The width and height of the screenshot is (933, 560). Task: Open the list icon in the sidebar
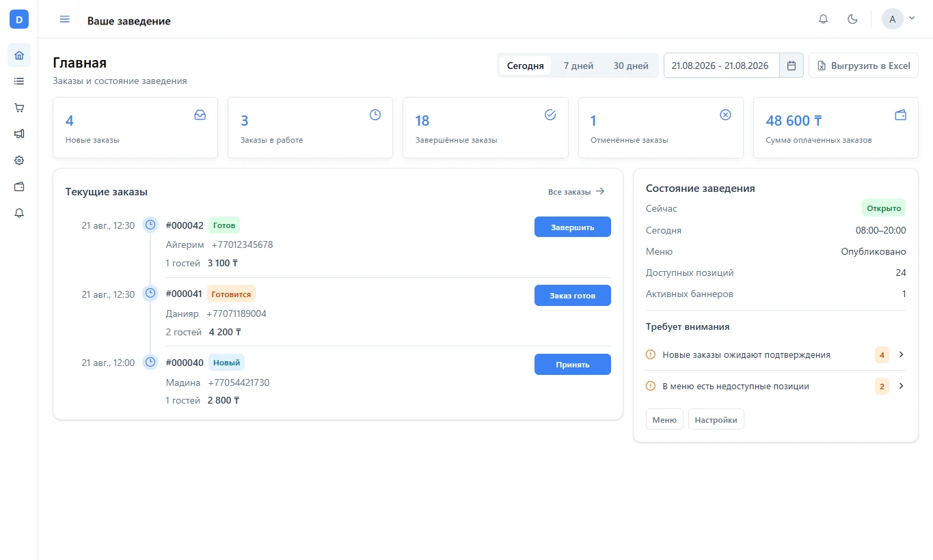click(19, 81)
